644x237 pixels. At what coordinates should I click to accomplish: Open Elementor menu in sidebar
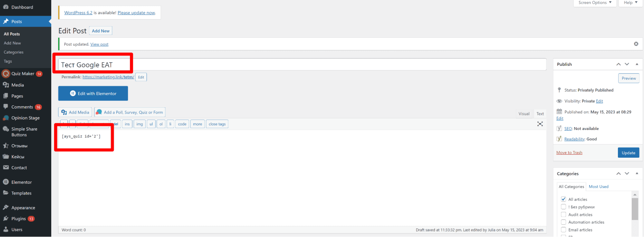[x=21, y=182]
